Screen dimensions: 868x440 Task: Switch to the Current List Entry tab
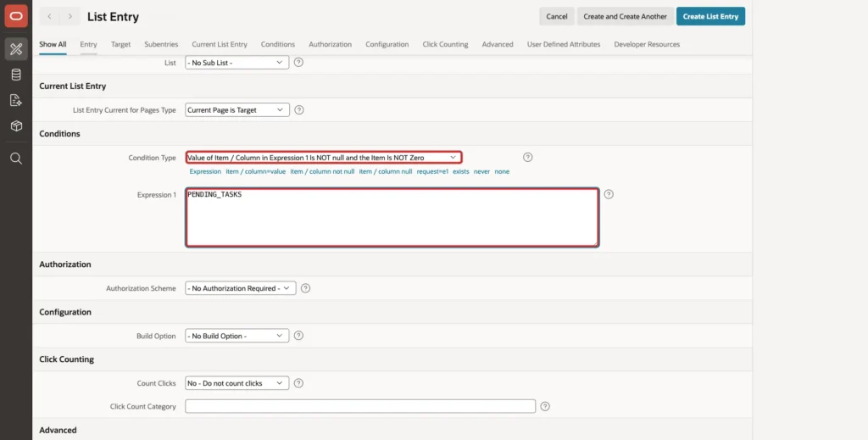coord(220,44)
